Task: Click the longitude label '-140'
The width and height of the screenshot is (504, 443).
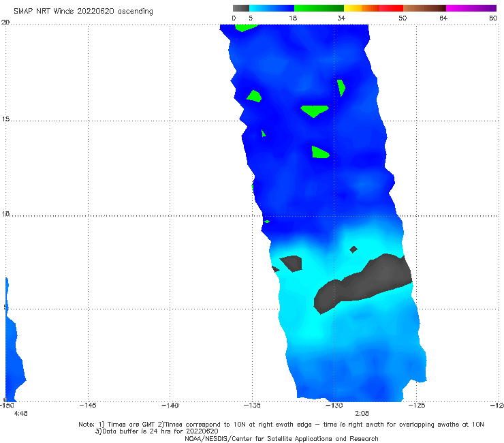Action: (170, 406)
